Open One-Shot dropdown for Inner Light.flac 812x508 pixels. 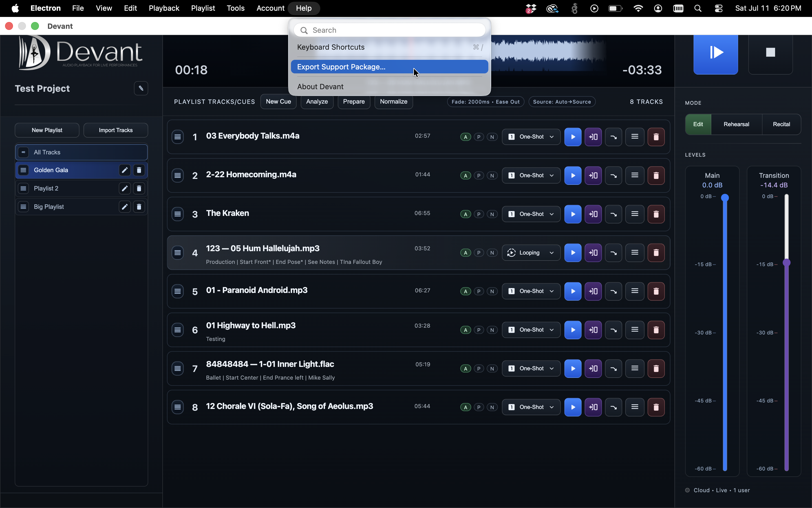(x=531, y=369)
